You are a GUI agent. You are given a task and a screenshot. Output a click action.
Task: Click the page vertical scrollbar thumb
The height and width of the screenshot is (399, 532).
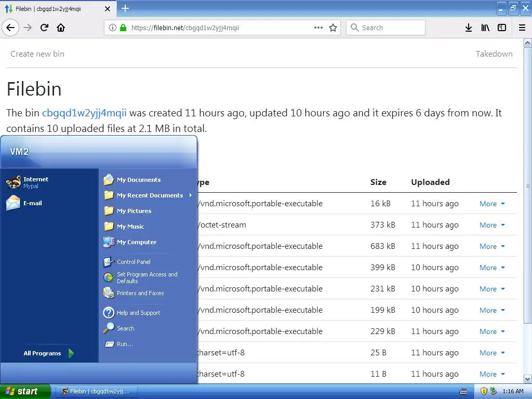click(527, 185)
